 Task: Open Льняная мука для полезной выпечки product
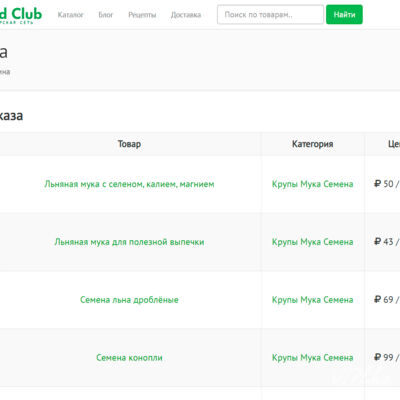point(129,242)
